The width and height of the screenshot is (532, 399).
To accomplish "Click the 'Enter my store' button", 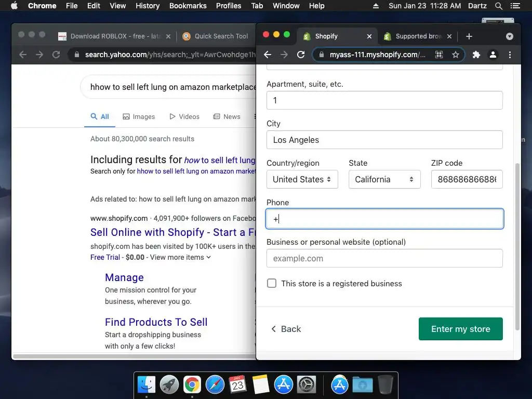I will pyautogui.click(x=460, y=329).
